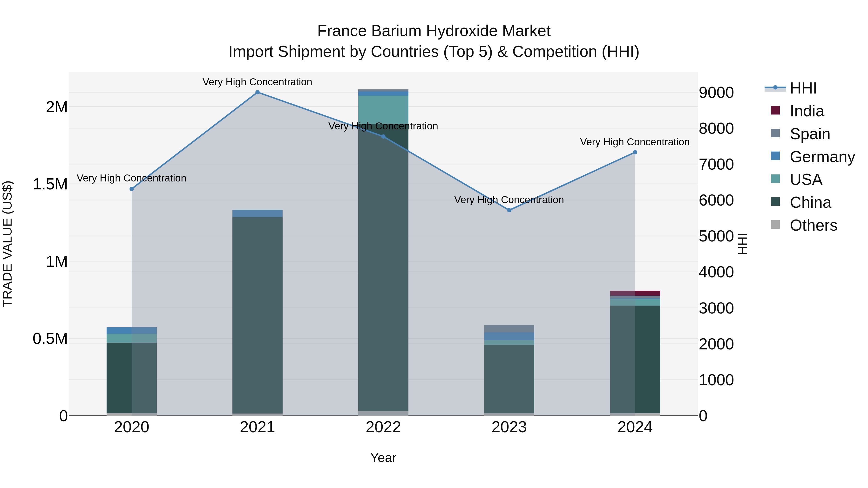
Task: Click the subtitle 'Import Shipment by Countries (Top 5)'
Action: [x=360, y=52]
